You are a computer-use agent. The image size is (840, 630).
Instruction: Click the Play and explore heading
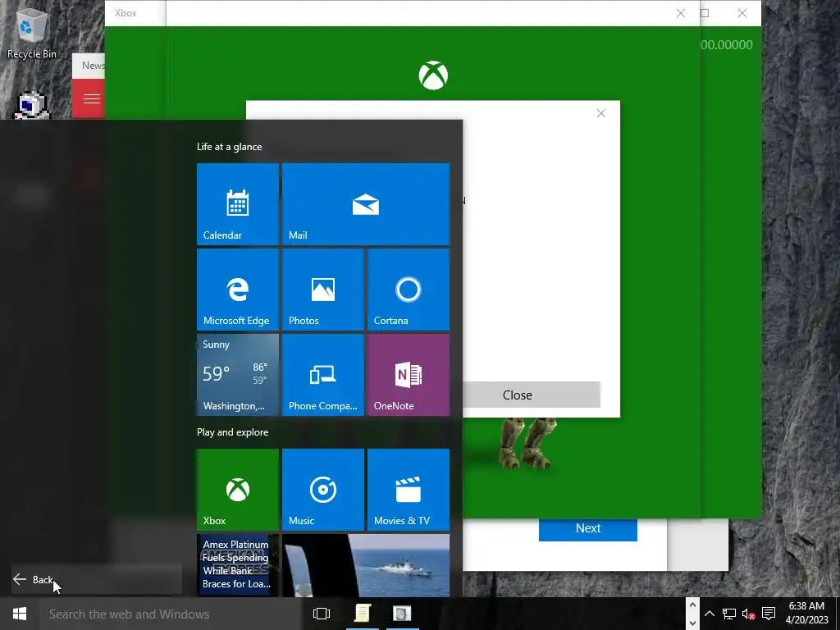click(232, 432)
